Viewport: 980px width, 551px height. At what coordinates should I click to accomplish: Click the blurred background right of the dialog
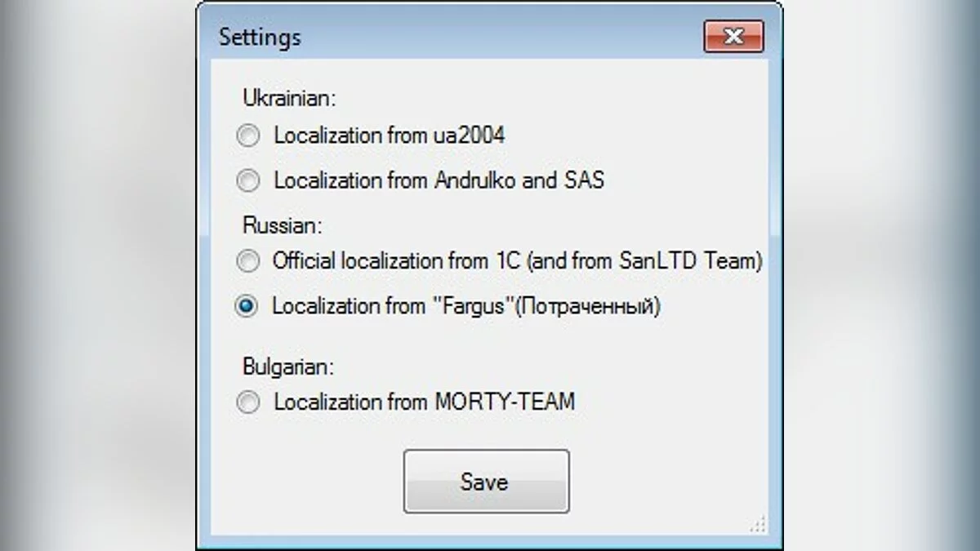click(x=882, y=278)
